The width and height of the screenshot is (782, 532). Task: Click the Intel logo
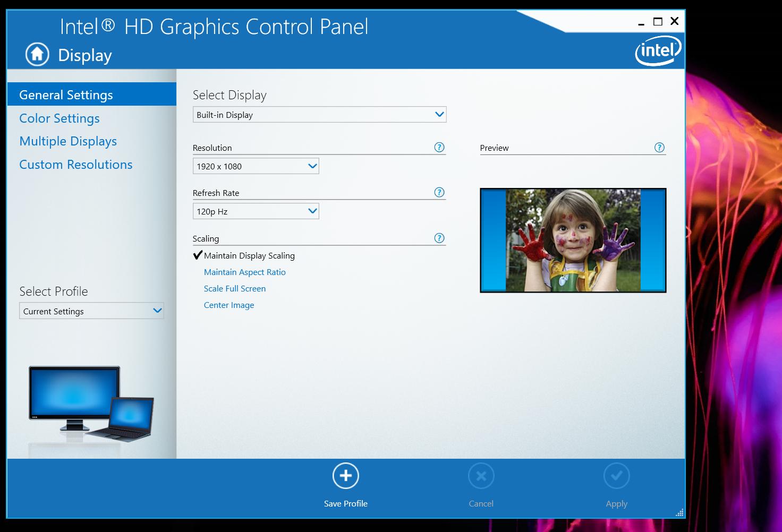658,51
